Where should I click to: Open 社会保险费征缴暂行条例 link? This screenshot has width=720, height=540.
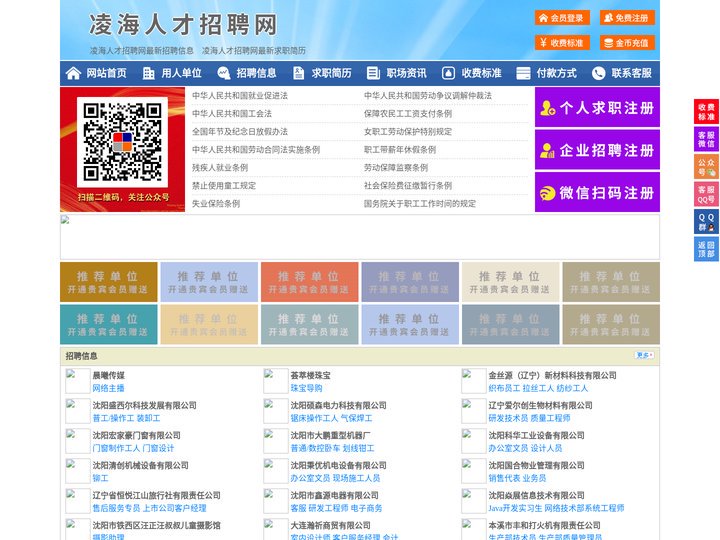coord(408,186)
